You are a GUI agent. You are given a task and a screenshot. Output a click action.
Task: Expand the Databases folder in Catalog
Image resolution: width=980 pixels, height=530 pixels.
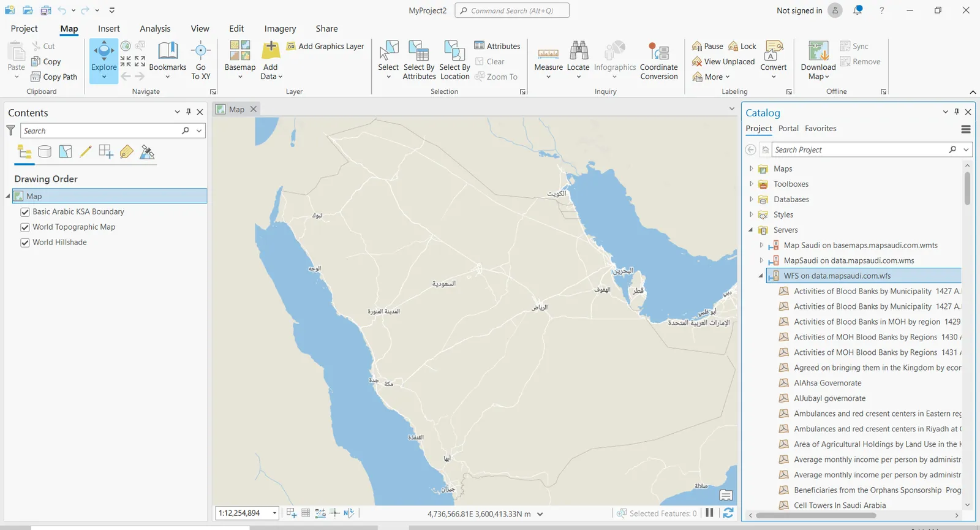coord(752,199)
